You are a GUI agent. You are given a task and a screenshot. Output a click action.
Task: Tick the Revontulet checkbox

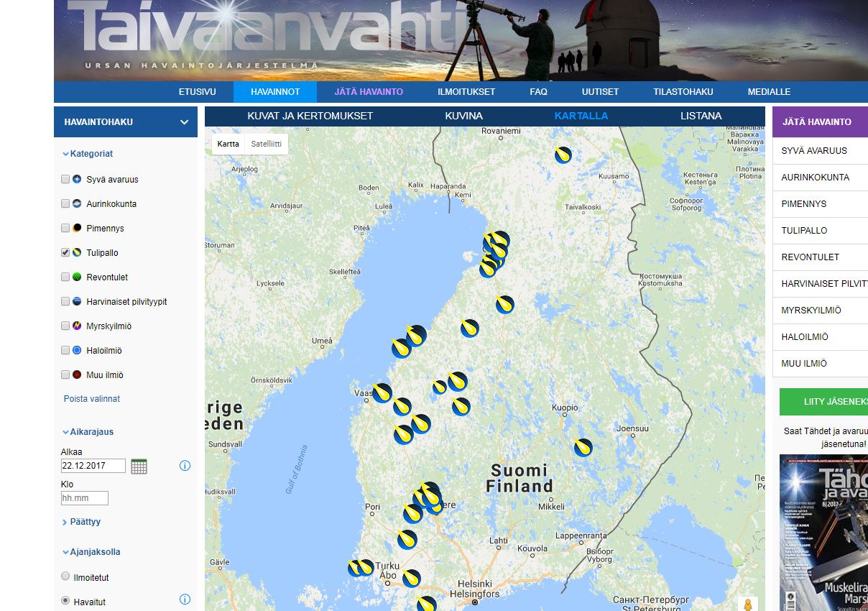tap(65, 277)
